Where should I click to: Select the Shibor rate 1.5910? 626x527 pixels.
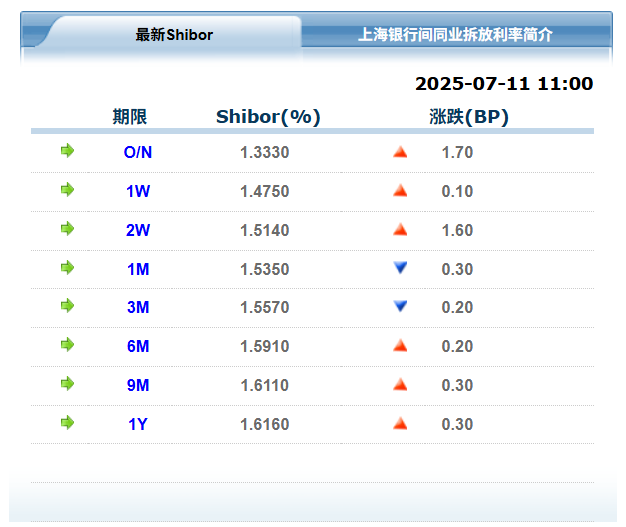[265, 347]
